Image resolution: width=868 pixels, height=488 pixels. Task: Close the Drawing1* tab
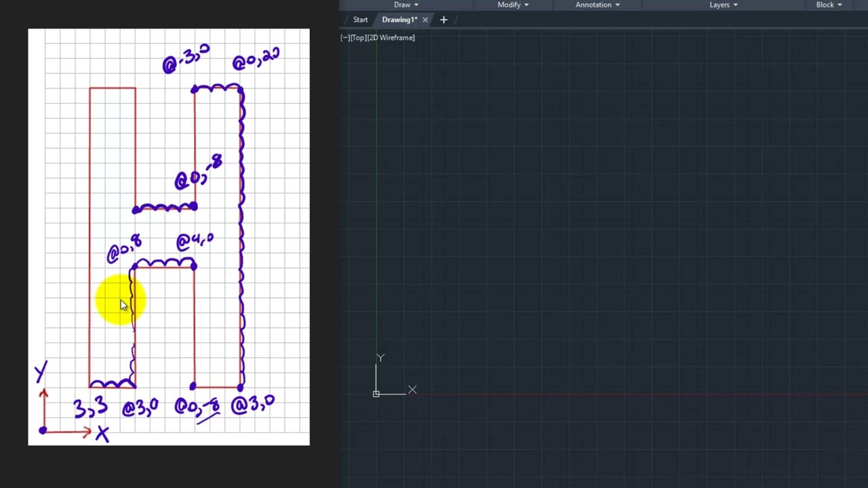pos(425,20)
